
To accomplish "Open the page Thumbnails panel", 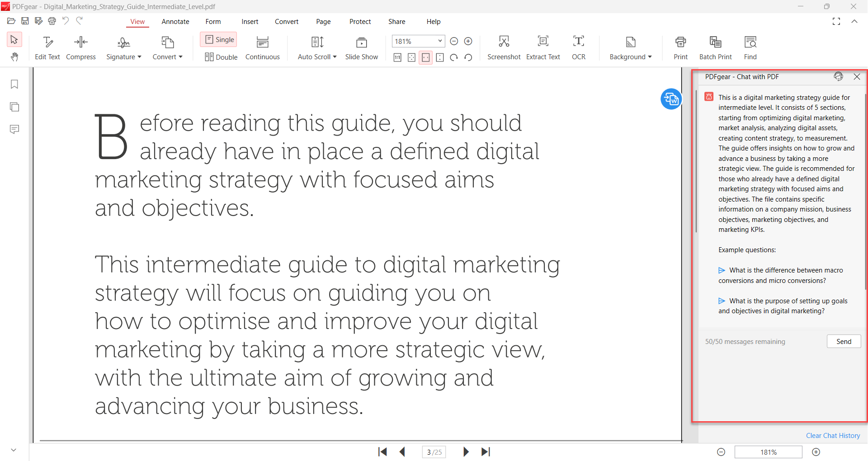I will (x=14, y=107).
